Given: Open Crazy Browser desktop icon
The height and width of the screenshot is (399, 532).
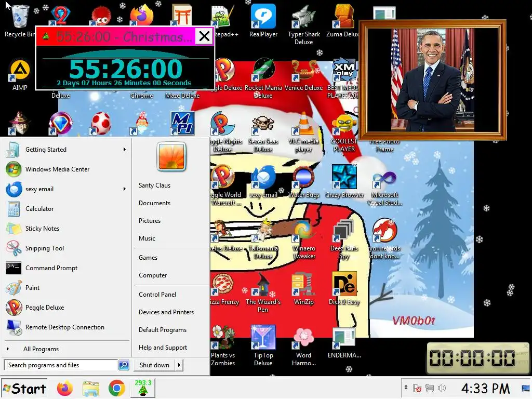Looking at the screenshot, I should pyautogui.click(x=344, y=182).
